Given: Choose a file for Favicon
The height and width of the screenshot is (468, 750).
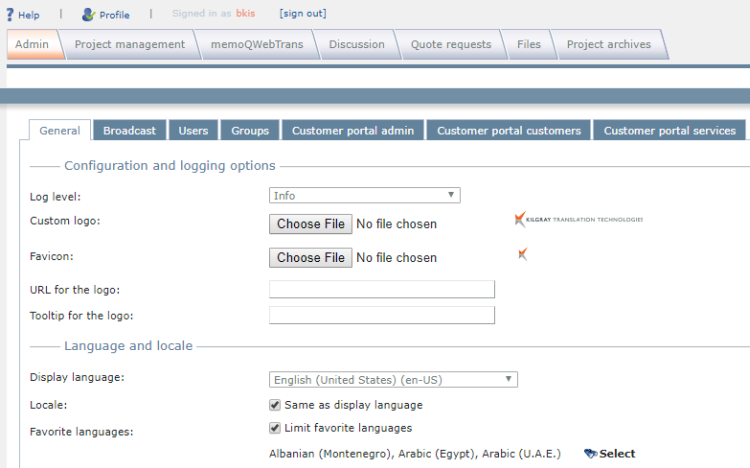Looking at the screenshot, I should [x=310, y=257].
